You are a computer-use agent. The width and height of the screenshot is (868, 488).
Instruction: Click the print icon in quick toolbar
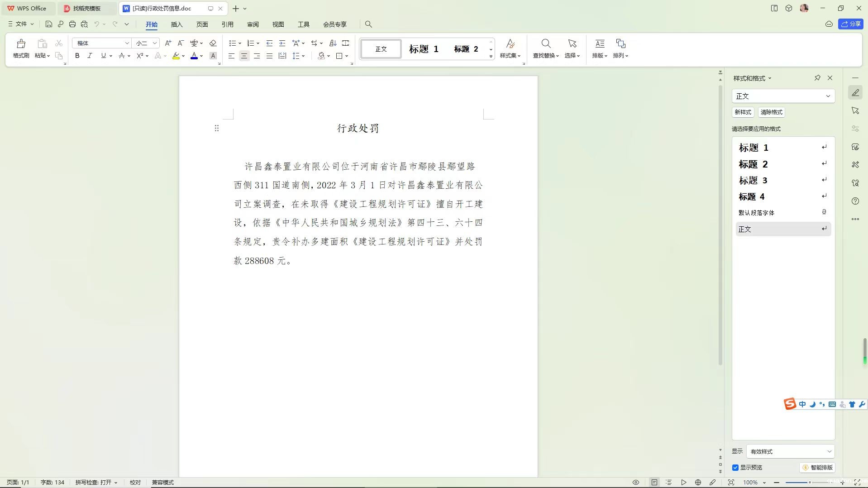coord(72,24)
